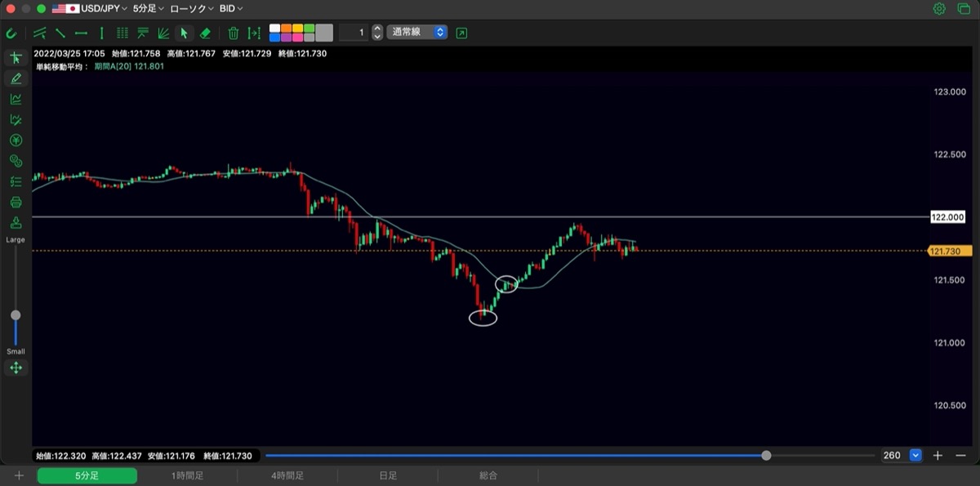Screen dimensions: 980x486
Task: Switch to the 総合 tab
Action: click(x=488, y=475)
